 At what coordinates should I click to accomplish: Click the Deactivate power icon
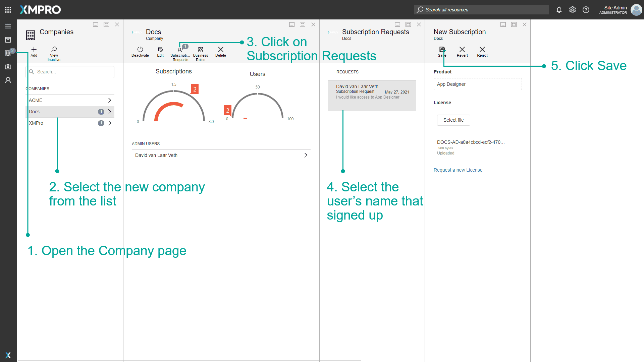pyautogui.click(x=140, y=50)
